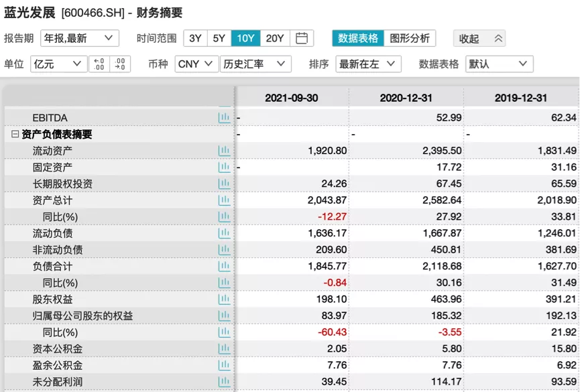
Task: Switch to the 图形分析 tab
Action: pos(410,38)
